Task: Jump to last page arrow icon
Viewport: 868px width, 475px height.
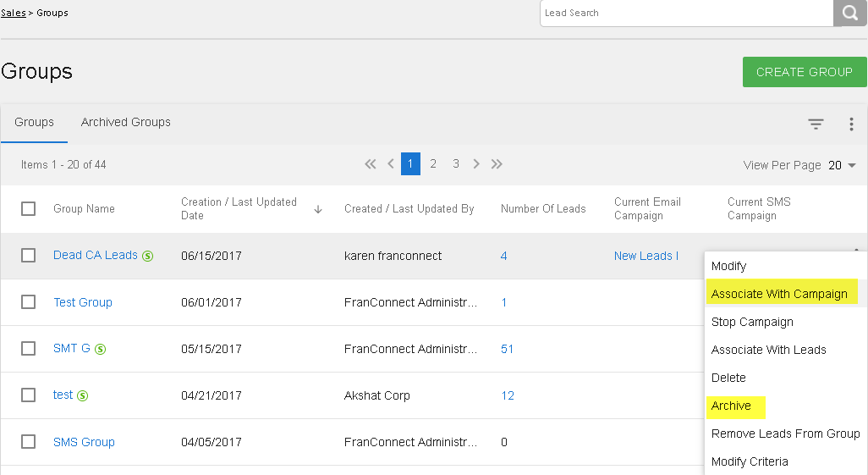Action: [497, 164]
